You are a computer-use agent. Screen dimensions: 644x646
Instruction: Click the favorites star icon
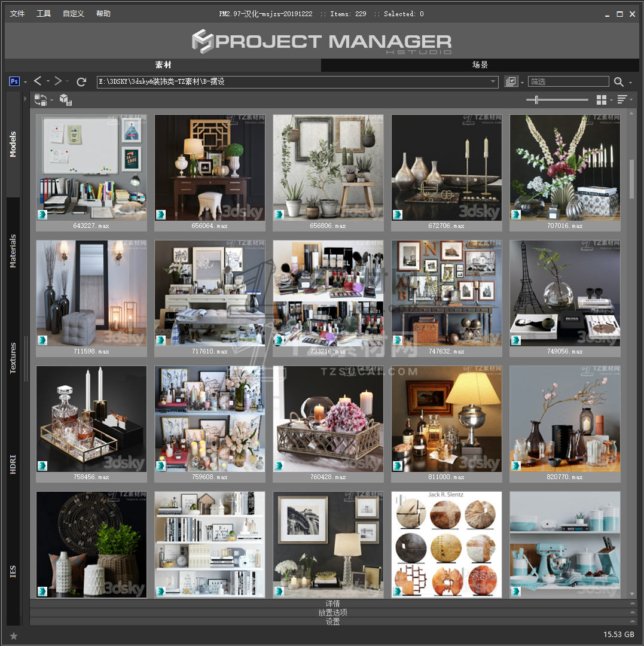(x=14, y=636)
